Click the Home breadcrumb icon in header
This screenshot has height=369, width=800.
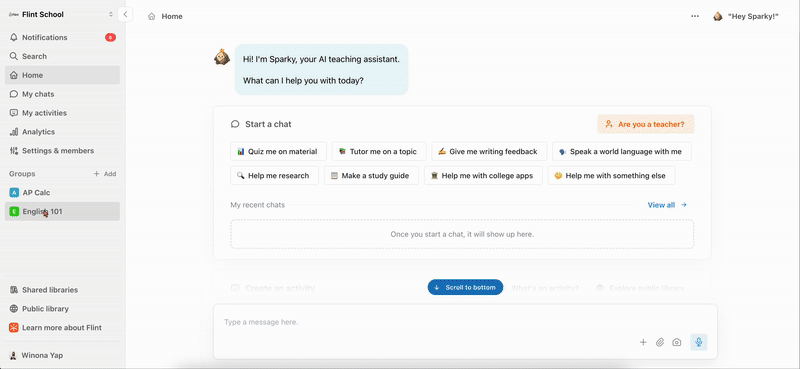(x=152, y=16)
